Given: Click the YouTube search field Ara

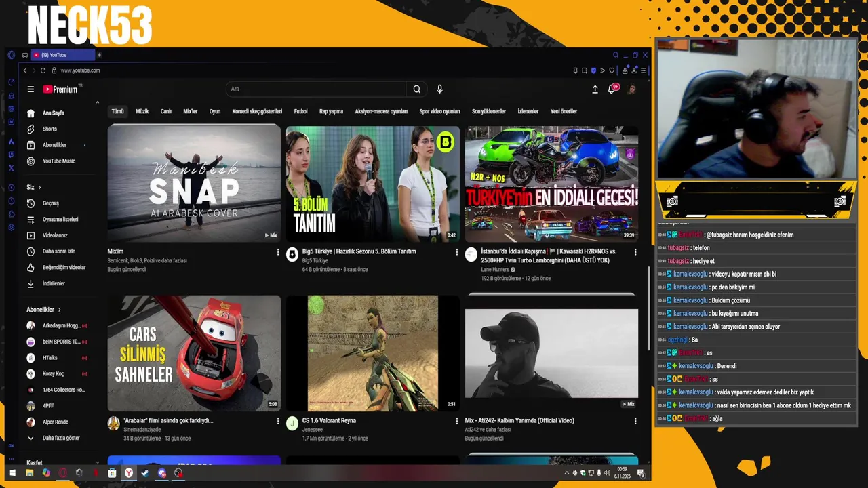Looking at the screenshot, I should (316, 89).
